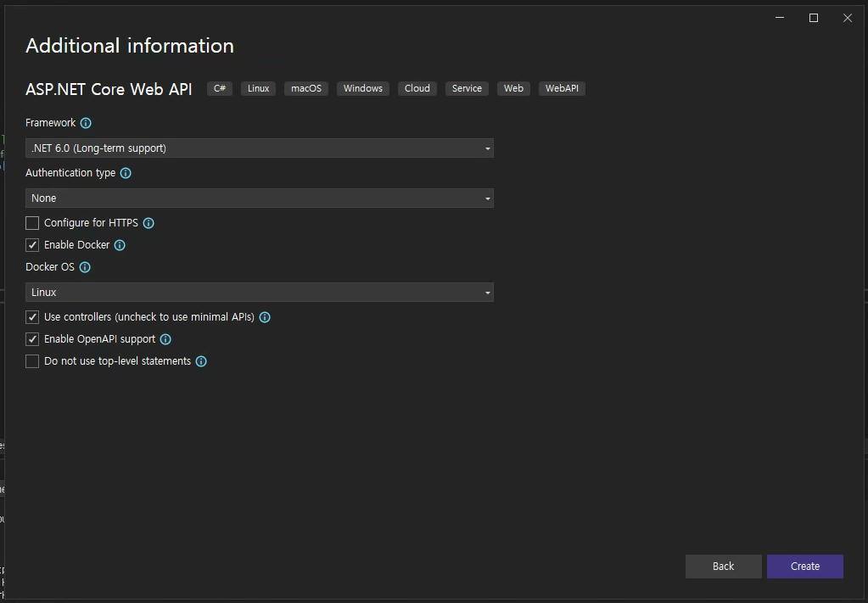The image size is (868, 603).
Task: Maximize the dialog window
Action: pos(813,19)
